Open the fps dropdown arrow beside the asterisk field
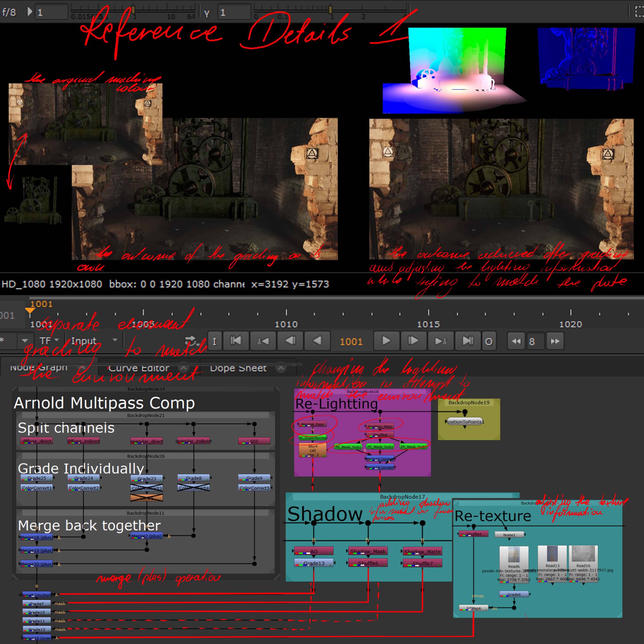This screenshot has height=644, width=644. pos(25,341)
